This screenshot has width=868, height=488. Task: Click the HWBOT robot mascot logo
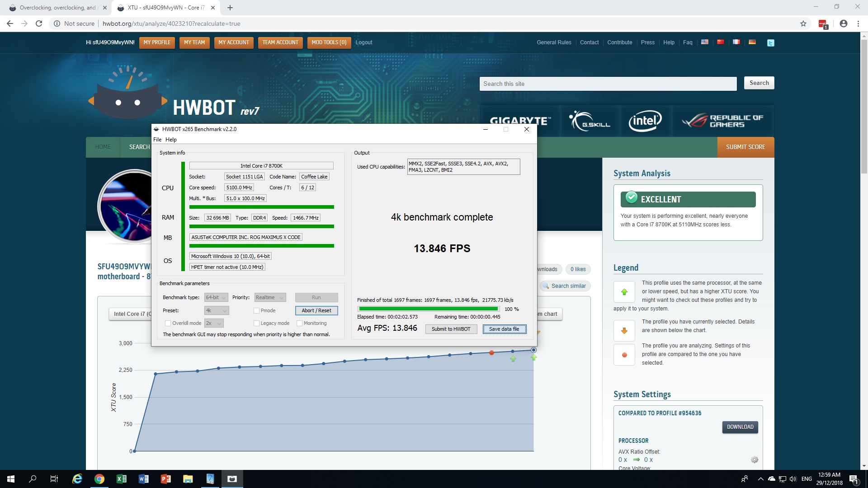pyautogui.click(x=128, y=92)
